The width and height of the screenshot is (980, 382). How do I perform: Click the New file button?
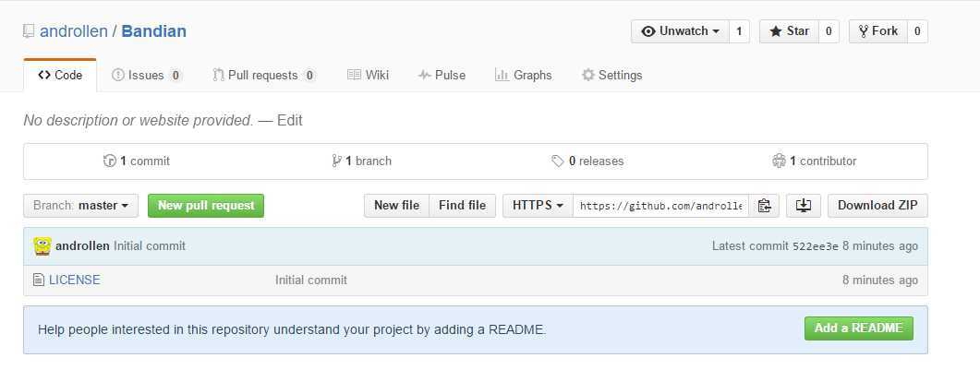[x=397, y=206]
